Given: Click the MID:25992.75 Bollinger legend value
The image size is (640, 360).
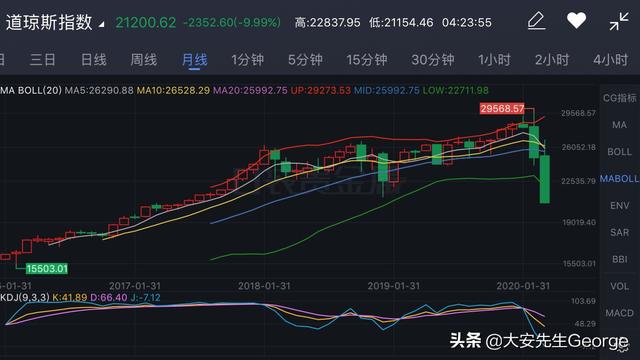Looking at the screenshot, I should [387, 90].
